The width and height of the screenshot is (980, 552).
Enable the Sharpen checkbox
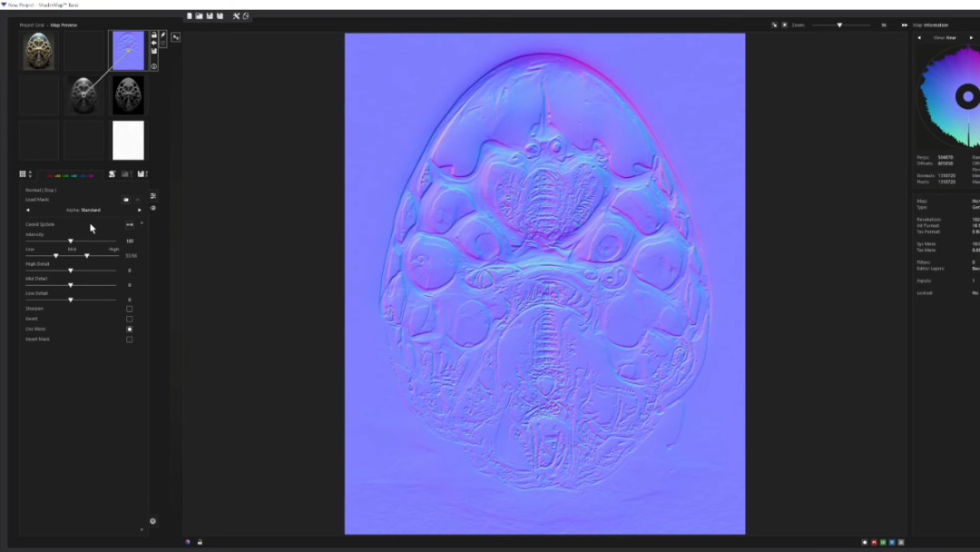tap(130, 309)
